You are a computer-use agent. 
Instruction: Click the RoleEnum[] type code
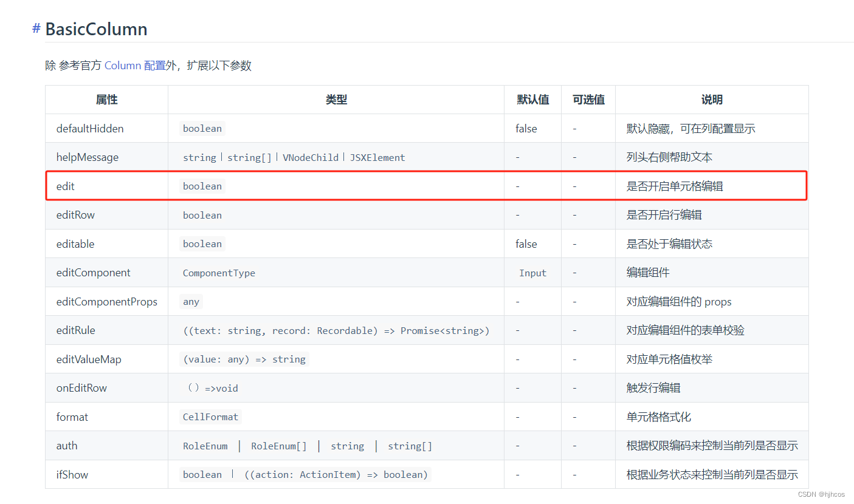[x=279, y=446]
